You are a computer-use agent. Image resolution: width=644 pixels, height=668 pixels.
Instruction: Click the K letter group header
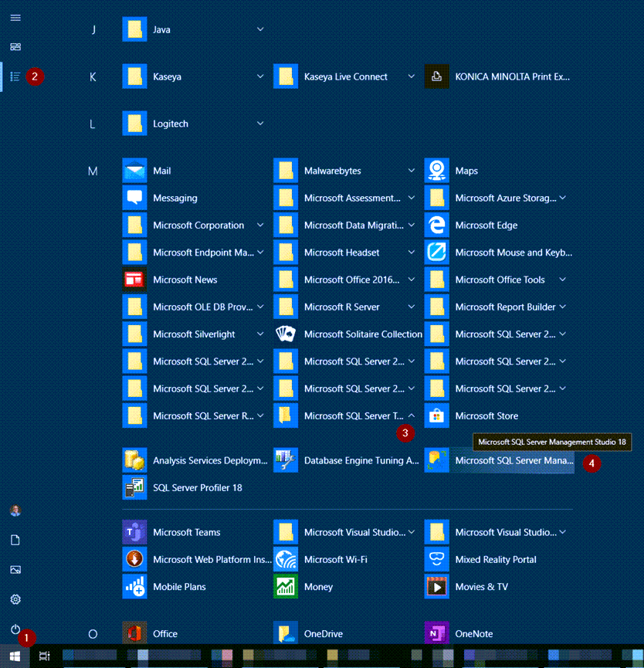pyautogui.click(x=93, y=76)
